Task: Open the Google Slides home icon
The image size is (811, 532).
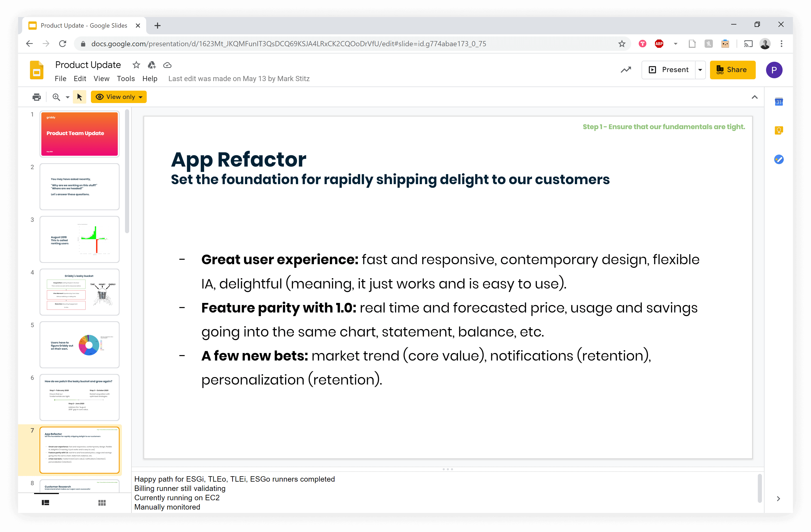Action: coord(36,70)
